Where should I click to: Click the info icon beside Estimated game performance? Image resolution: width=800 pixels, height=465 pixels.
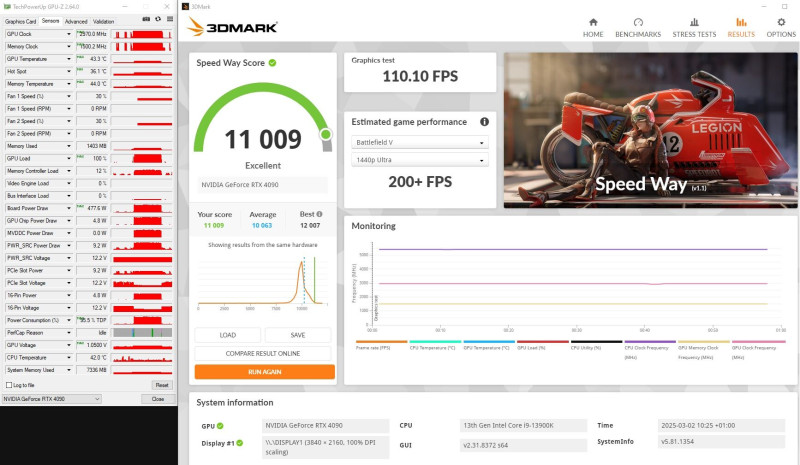point(484,121)
